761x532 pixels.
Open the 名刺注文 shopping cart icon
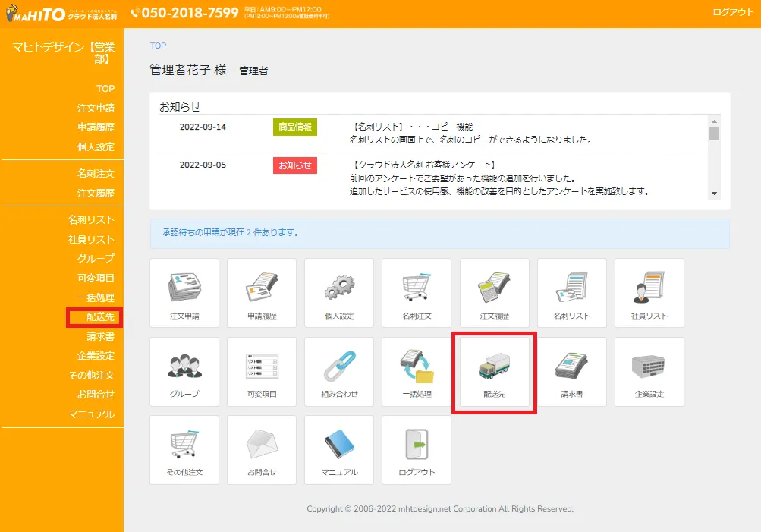pyautogui.click(x=416, y=293)
